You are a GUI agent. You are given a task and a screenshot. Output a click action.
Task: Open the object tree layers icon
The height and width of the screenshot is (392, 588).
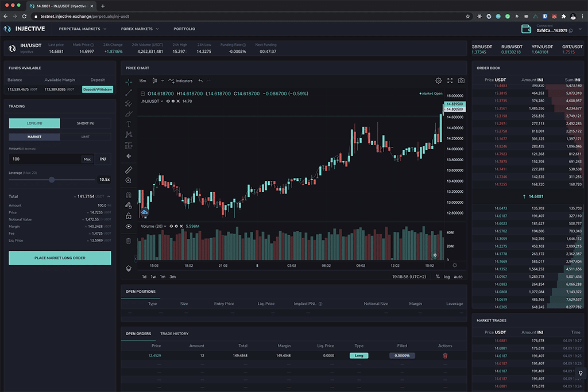pos(129,269)
